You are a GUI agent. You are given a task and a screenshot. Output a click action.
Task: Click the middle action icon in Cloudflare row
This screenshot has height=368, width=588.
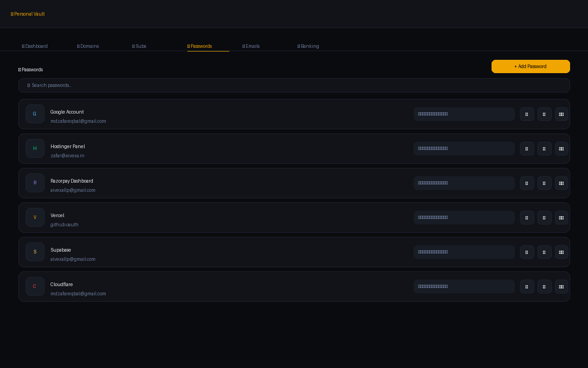point(544,287)
